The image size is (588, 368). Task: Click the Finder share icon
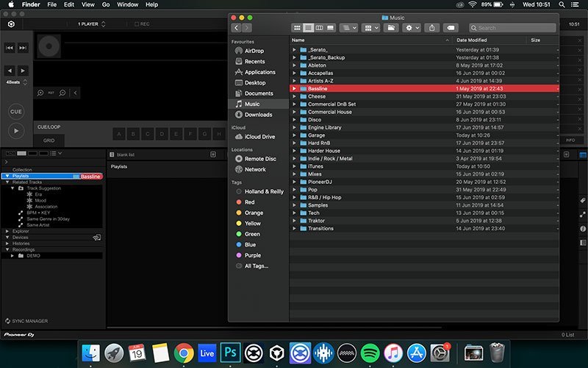pyautogui.click(x=432, y=27)
